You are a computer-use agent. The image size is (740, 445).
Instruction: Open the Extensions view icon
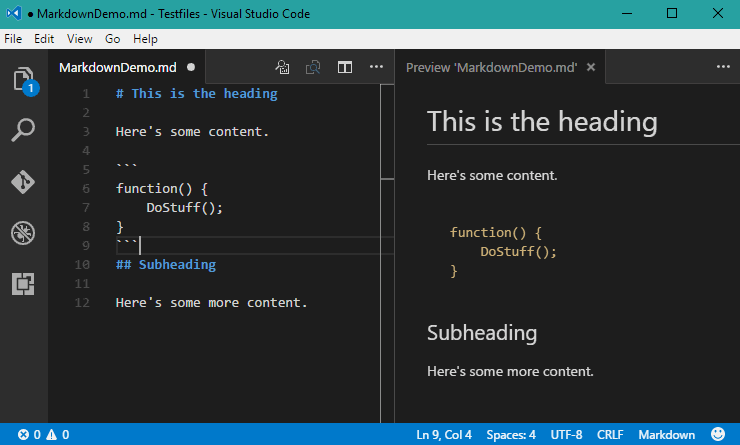(x=23, y=284)
